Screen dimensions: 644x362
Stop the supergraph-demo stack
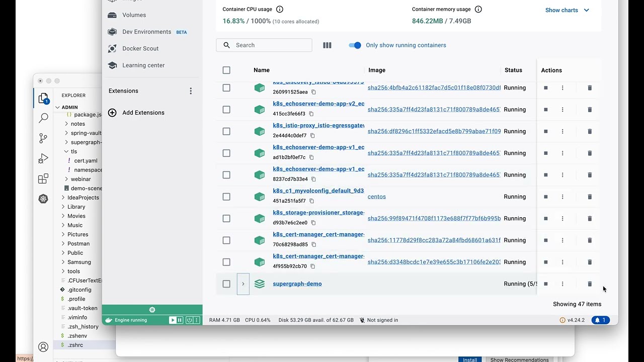pos(545,284)
